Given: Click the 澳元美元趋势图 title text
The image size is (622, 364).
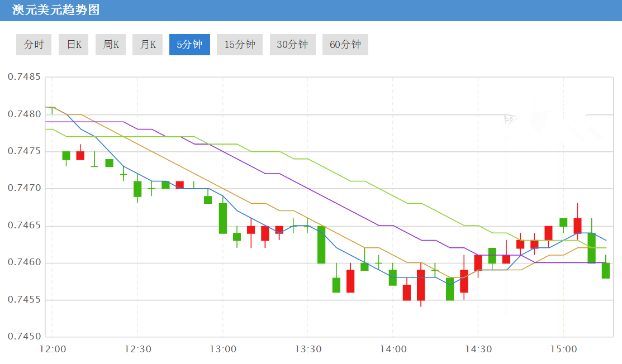Looking at the screenshot, I should 55,10.
